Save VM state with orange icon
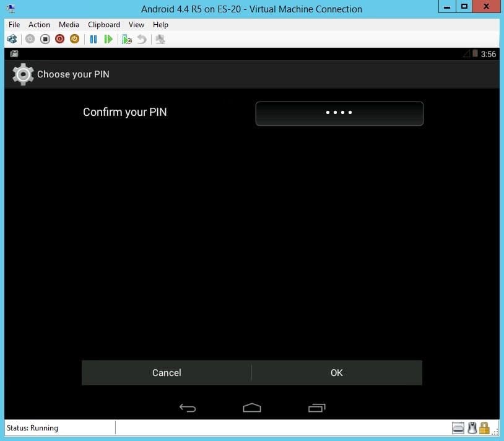The width and height of the screenshot is (504, 441). click(x=74, y=39)
